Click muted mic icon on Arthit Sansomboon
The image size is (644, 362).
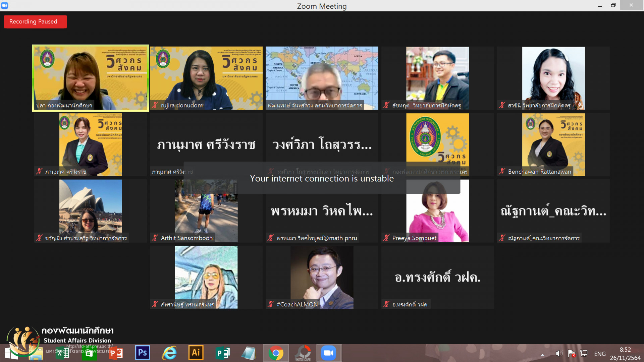(x=155, y=238)
